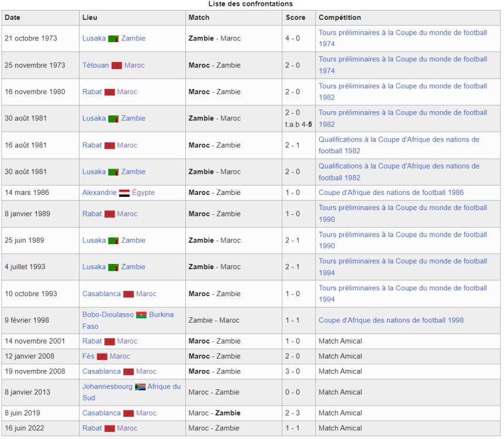Click the Morocco flag in the 10 octobre 1993 row
Screen dimensions: 504x439
(x=129, y=294)
